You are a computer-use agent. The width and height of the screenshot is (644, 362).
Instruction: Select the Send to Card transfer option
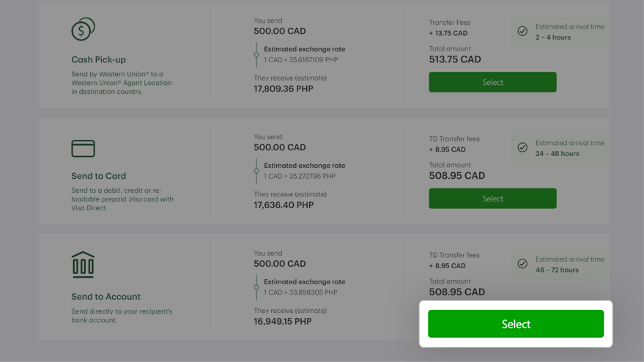(492, 199)
